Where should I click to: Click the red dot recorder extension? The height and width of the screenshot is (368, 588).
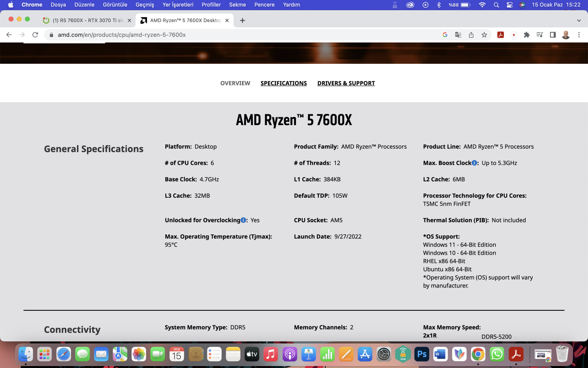coord(514,35)
